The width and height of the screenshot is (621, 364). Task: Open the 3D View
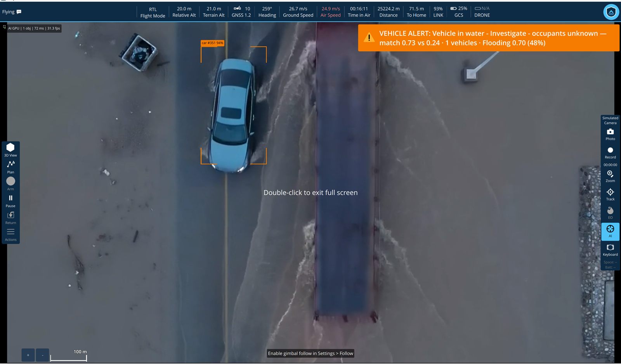pos(10,150)
